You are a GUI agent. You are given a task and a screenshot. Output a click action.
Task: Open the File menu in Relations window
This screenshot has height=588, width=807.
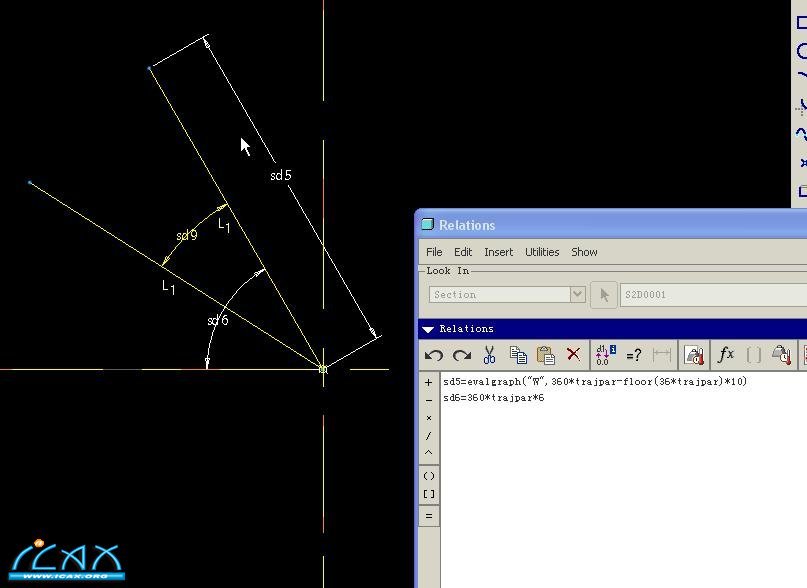[x=434, y=252]
